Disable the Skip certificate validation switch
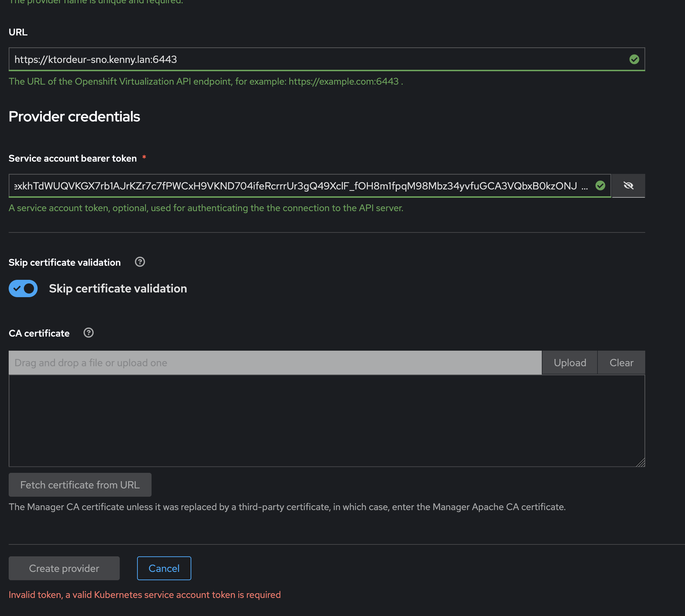 [x=23, y=288]
